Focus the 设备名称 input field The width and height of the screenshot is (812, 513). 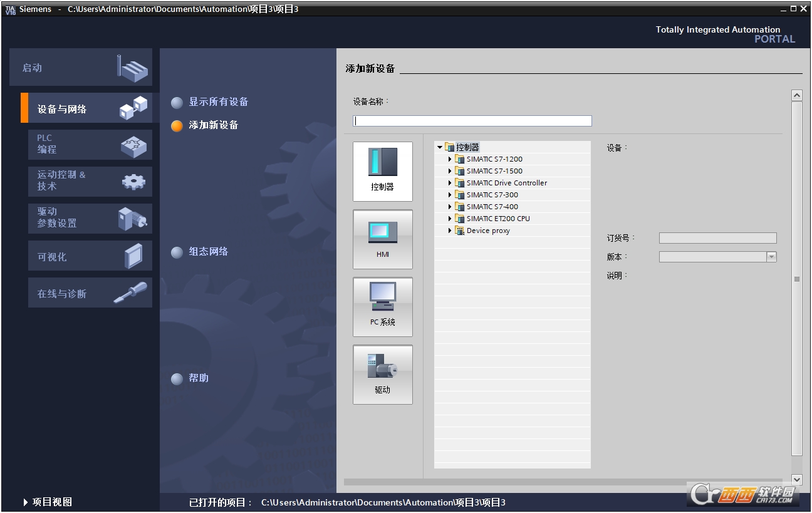click(472, 121)
